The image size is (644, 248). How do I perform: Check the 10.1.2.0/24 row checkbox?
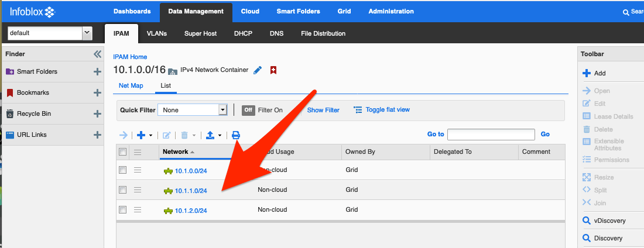[x=122, y=209]
